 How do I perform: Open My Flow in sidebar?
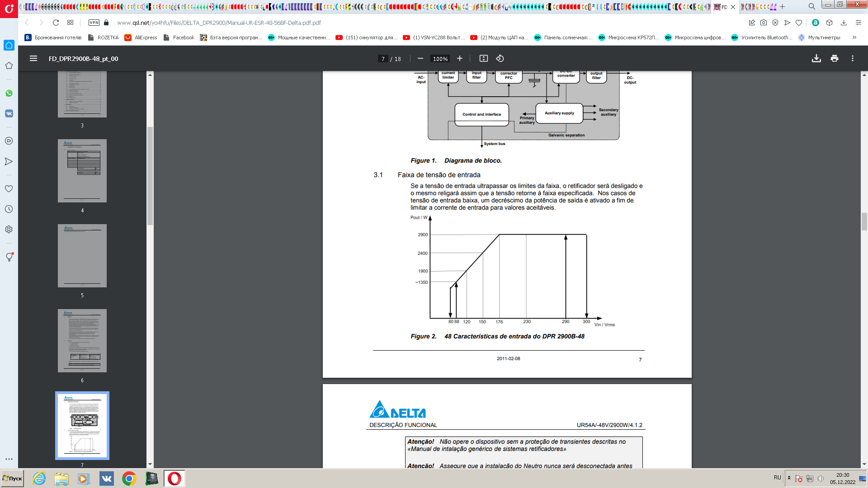tap(9, 161)
